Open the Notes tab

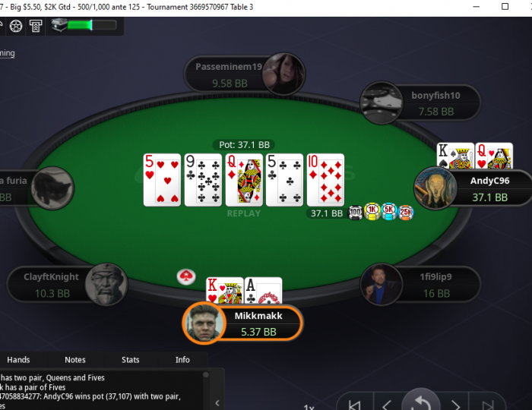click(x=75, y=360)
